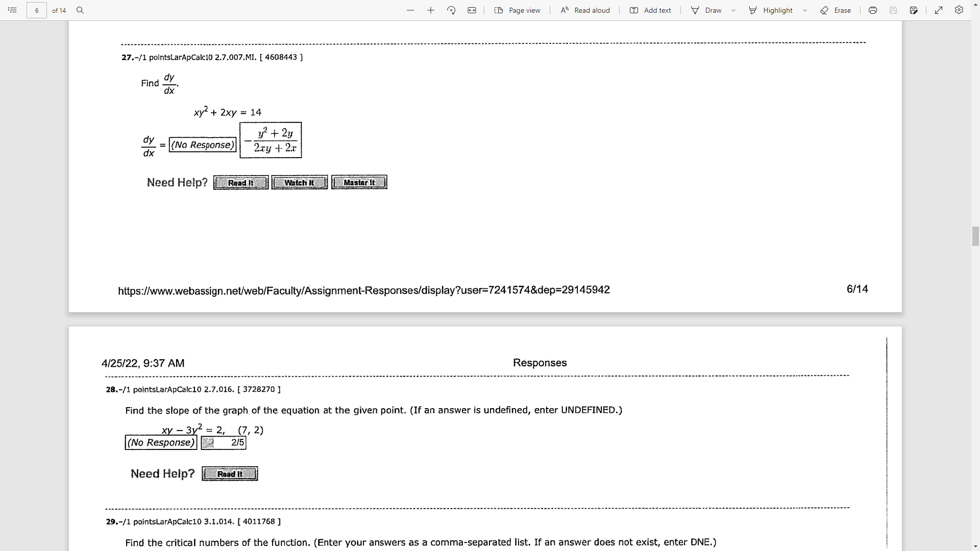Image resolution: width=980 pixels, height=551 pixels.
Task: Open the table of contents panel
Action: point(12,10)
